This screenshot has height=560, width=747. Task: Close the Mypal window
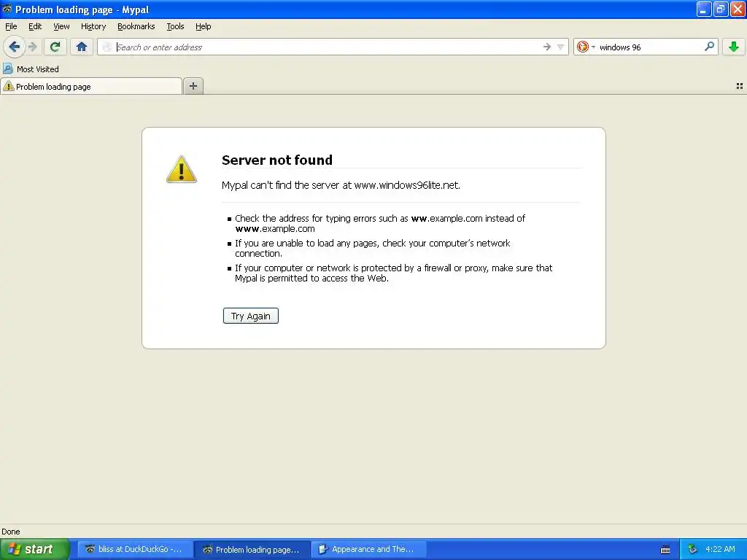(738, 9)
